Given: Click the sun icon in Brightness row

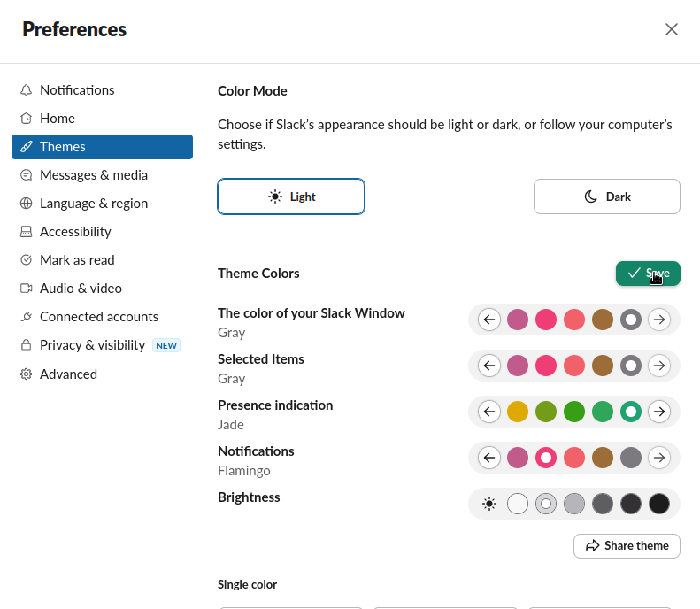Looking at the screenshot, I should [x=489, y=504].
